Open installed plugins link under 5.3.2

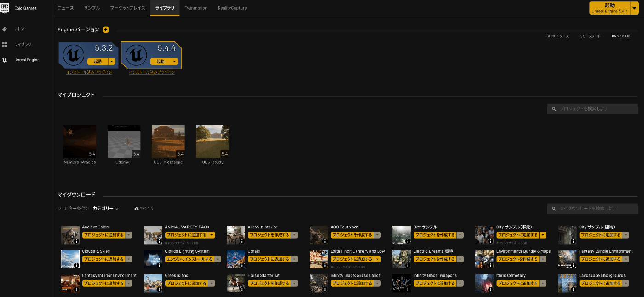coord(89,72)
